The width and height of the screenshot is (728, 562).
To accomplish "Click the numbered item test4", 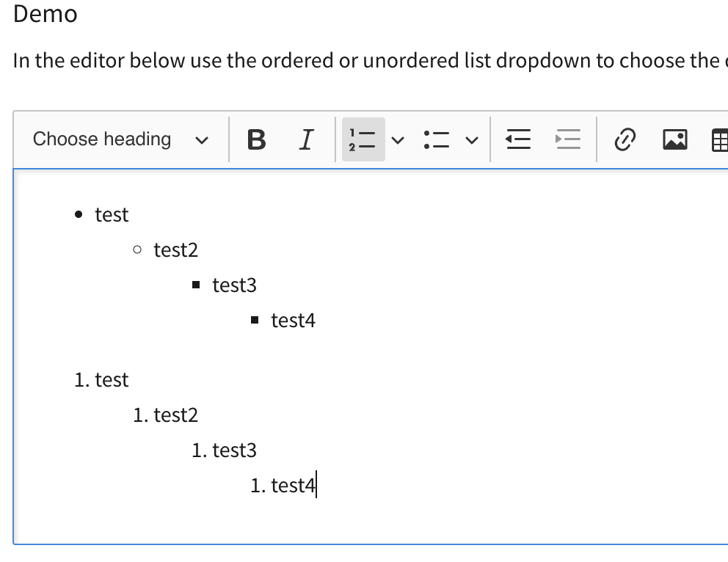I will (x=292, y=485).
